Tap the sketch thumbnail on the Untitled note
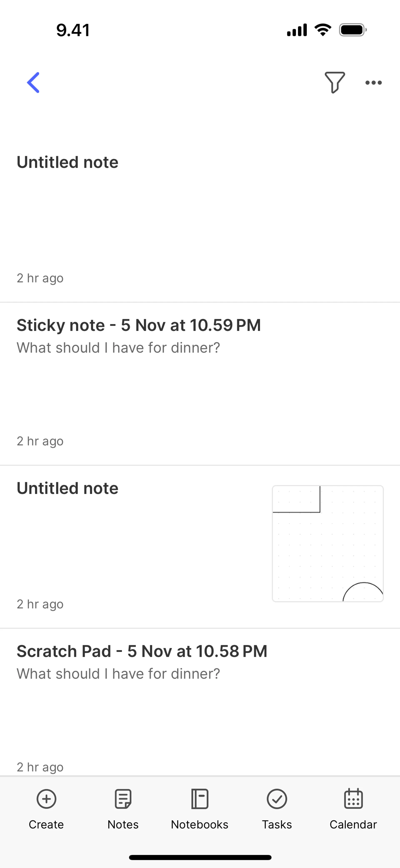The image size is (400, 868). pyautogui.click(x=328, y=543)
